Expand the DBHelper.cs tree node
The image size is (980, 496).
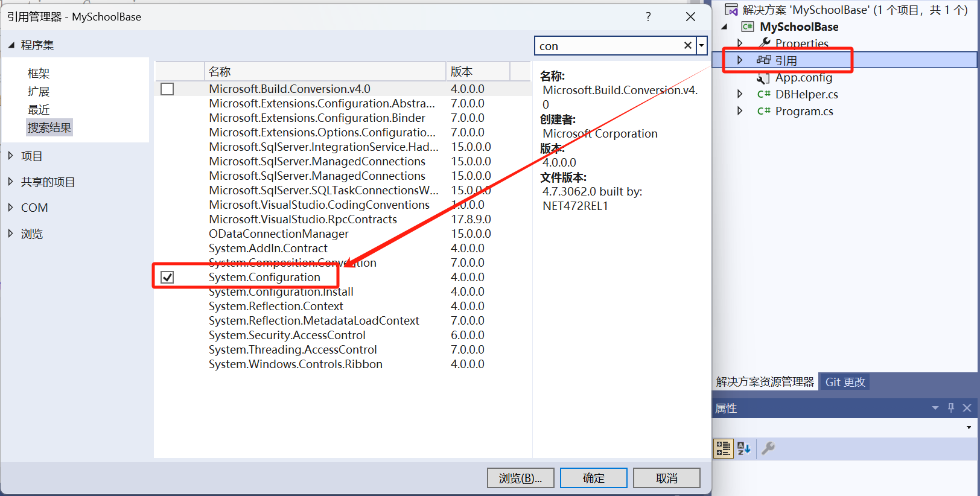pos(740,94)
